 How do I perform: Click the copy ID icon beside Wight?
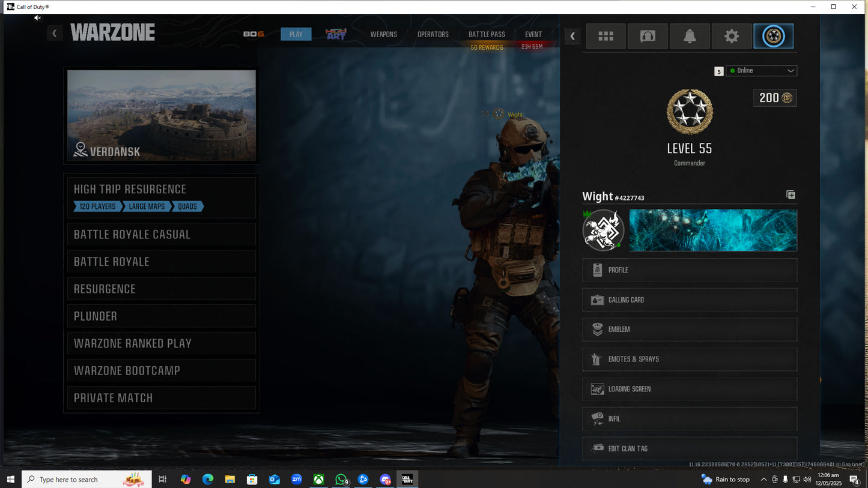791,195
